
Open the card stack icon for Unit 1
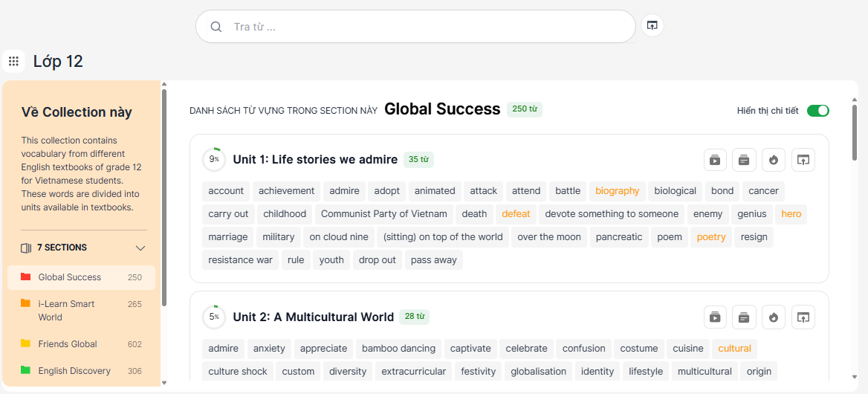click(x=744, y=160)
